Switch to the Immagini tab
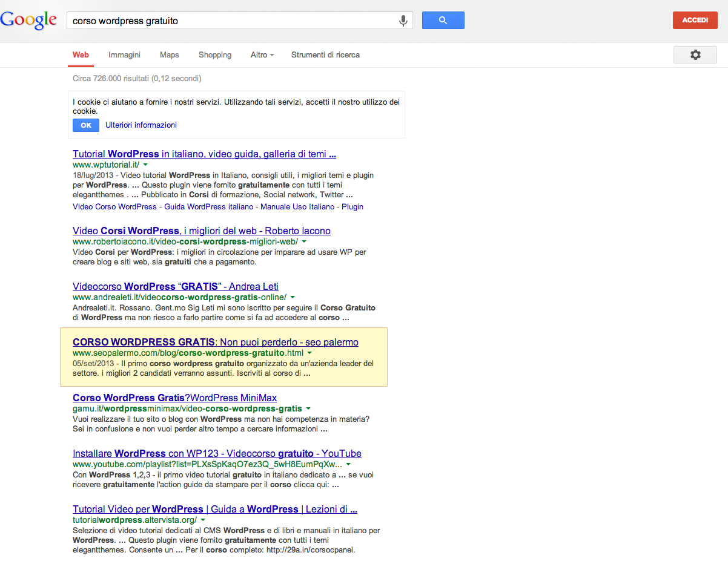 point(124,55)
